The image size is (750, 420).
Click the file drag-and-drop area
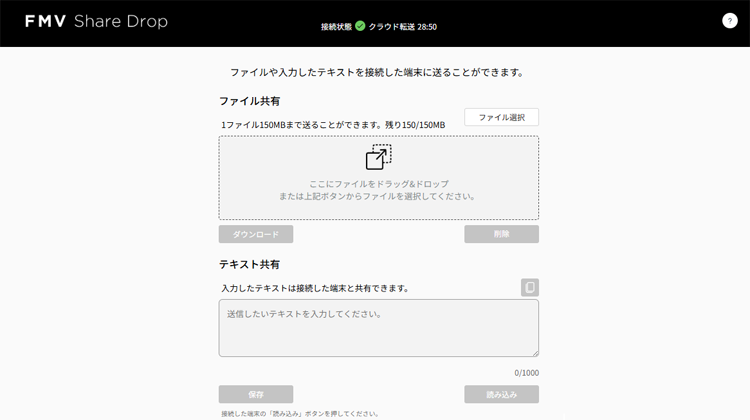pyautogui.click(x=378, y=177)
